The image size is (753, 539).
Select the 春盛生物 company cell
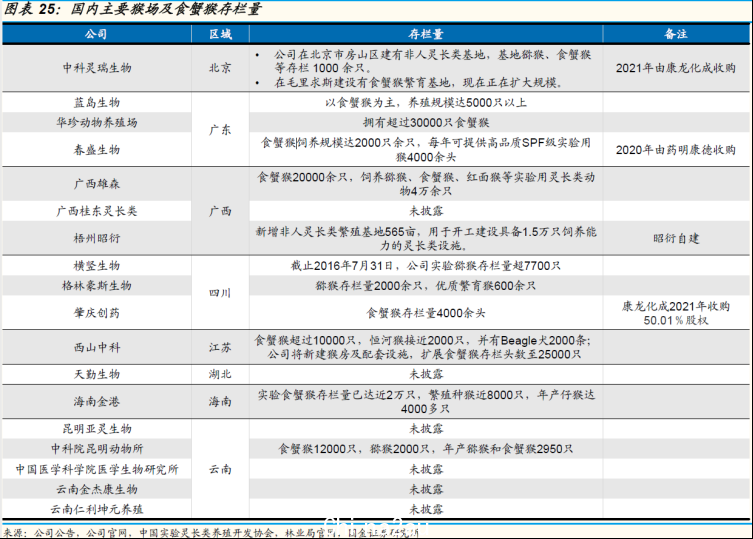tap(97, 149)
